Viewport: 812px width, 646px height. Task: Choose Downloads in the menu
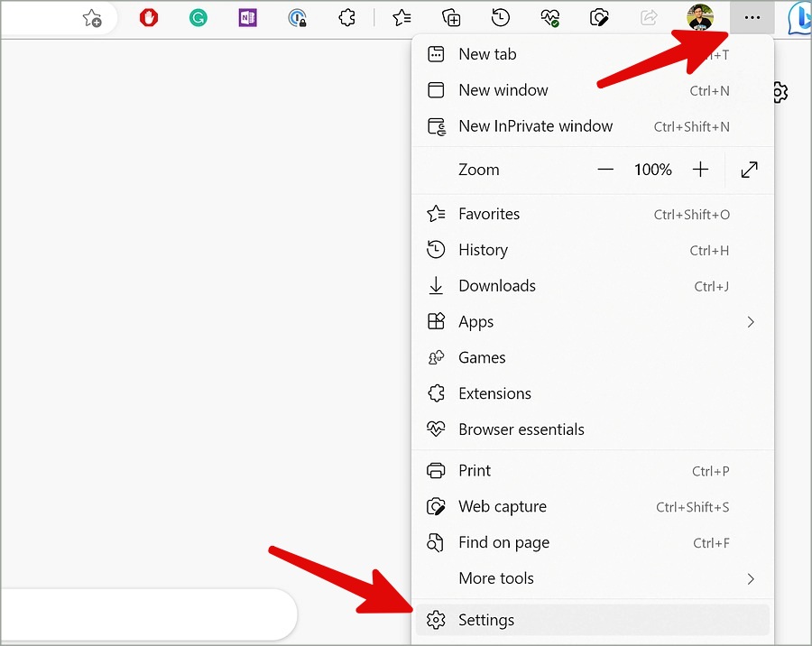pos(593,286)
